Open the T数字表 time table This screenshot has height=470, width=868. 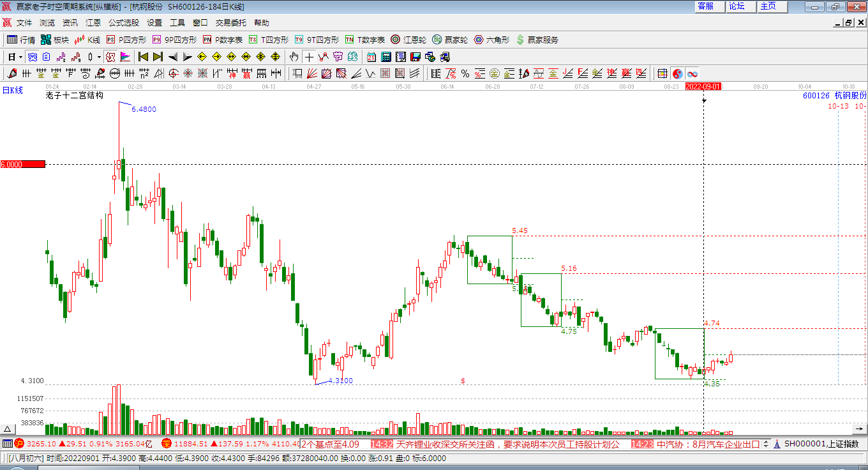tap(365, 40)
